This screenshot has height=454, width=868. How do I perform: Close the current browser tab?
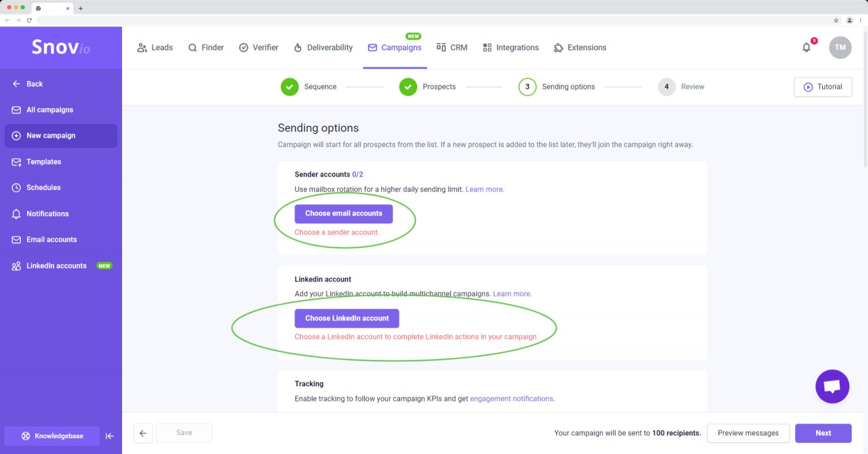click(x=68, y=8)
